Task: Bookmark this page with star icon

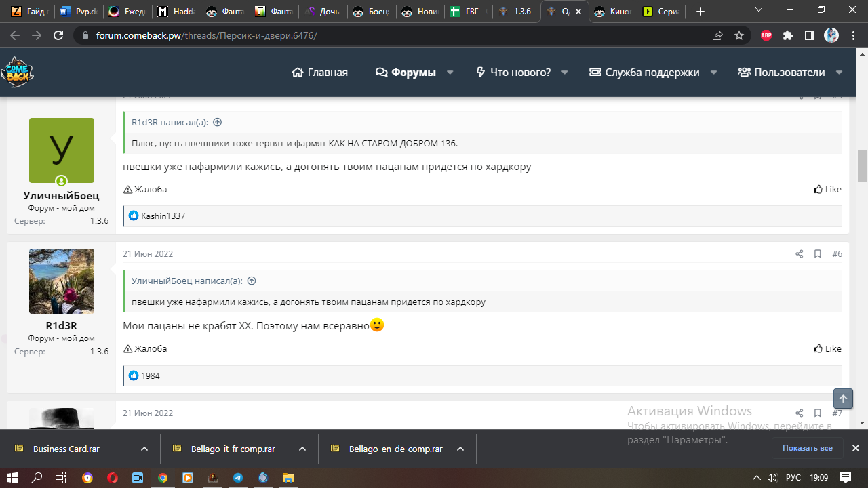Action: 739,35
